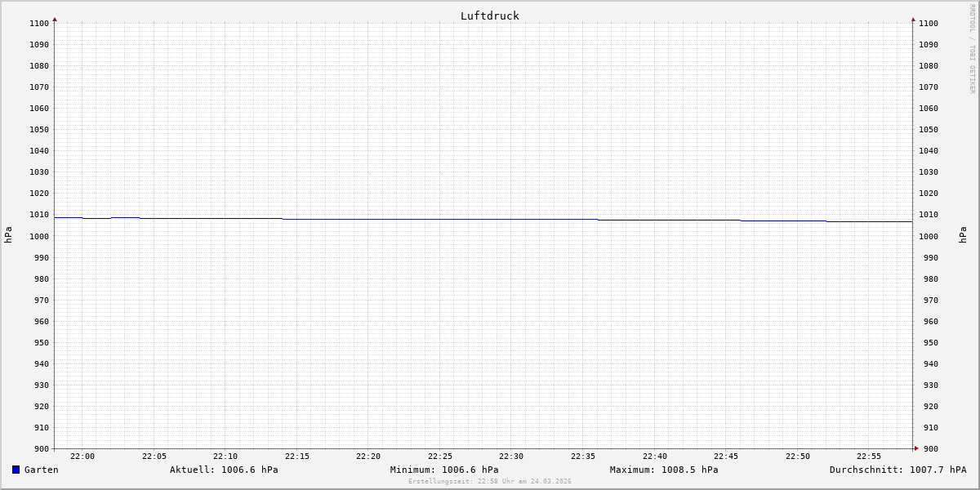
Task: Click the 22:30 time axis label
Action: pyautogui.click(x=511, y=457)
